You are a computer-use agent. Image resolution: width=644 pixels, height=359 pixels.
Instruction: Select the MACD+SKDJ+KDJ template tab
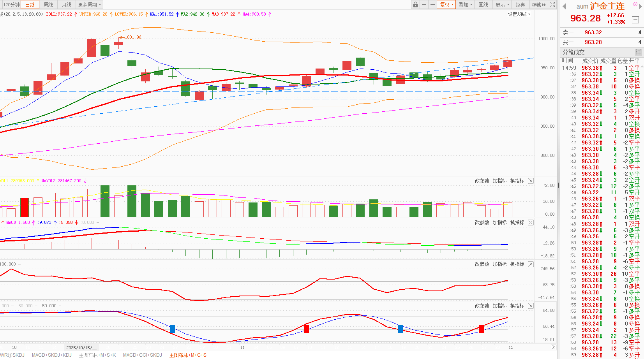52,355
